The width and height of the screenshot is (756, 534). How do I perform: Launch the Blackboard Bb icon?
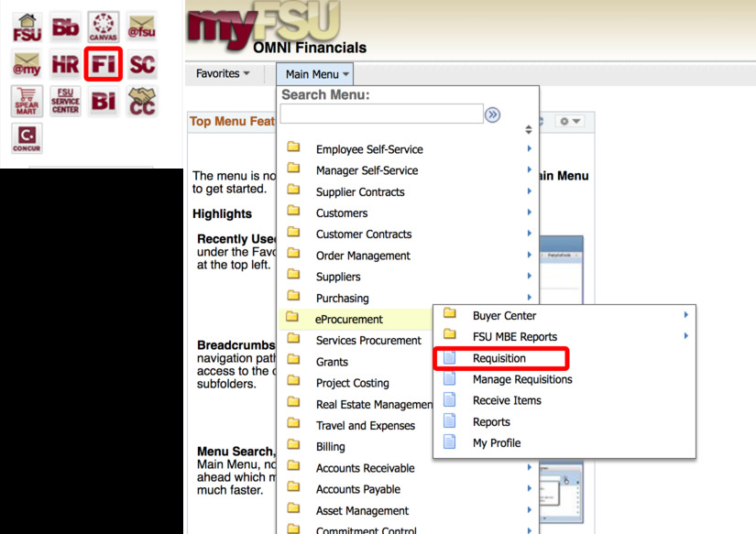(x=65, y=27)
